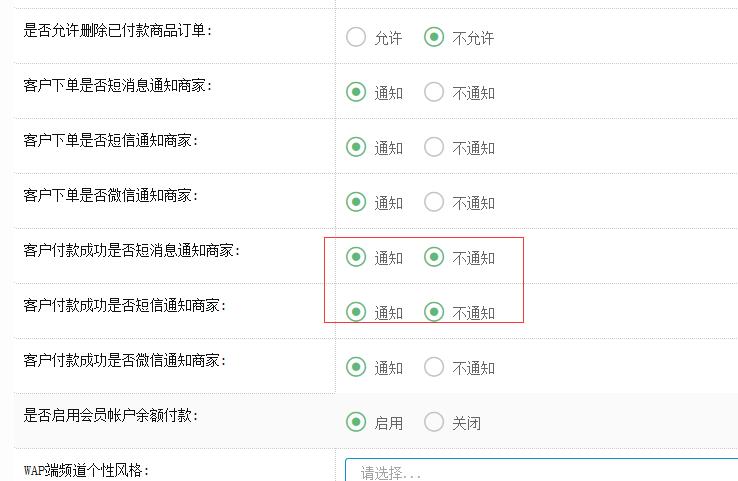The image size is (738, 481).
Task: Pick 不通知 for 客户下单是否微信通知商家
Action: coord(434,203)
